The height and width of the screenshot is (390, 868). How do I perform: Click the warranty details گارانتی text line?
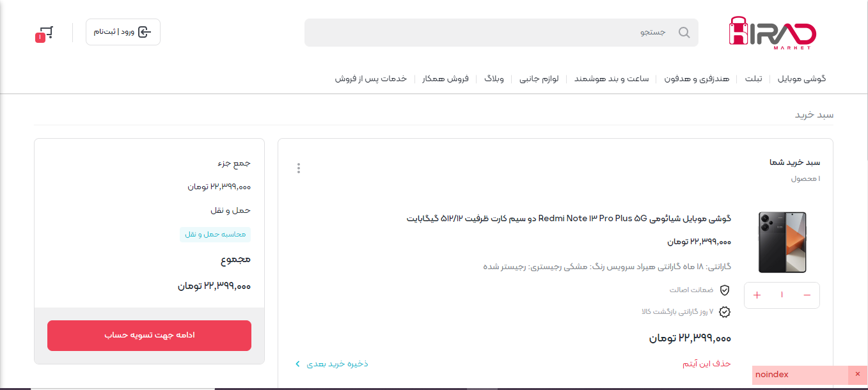click(x=607, y=266)
